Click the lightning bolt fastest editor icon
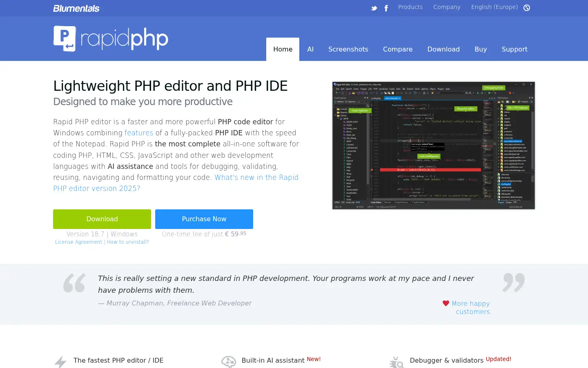The image size is (588, 368). (60, 361)
